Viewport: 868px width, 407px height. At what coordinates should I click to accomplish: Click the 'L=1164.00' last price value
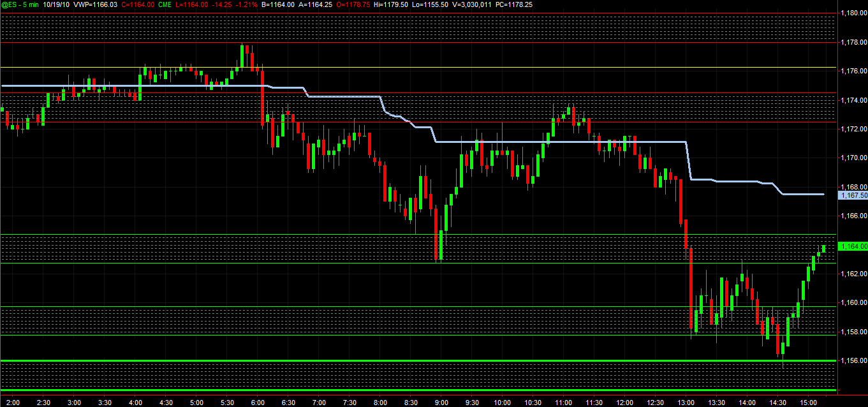191,4
